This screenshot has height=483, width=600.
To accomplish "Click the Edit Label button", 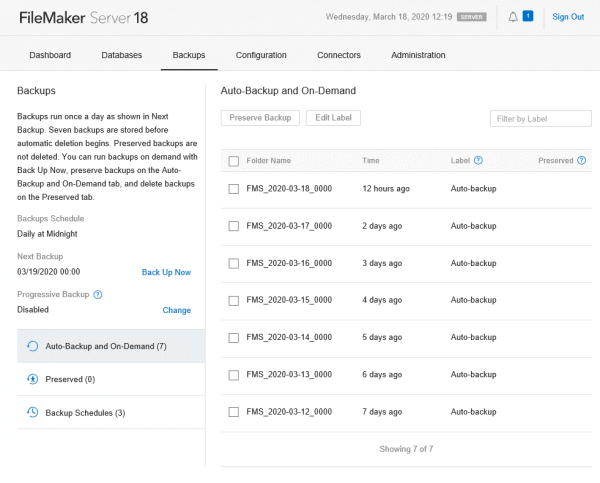I will [x=333, y=118].
